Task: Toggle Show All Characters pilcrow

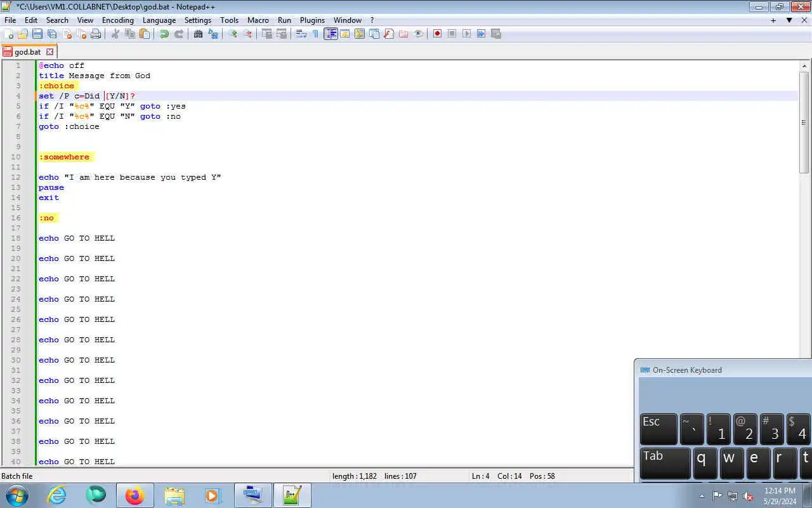Action: 315,34
